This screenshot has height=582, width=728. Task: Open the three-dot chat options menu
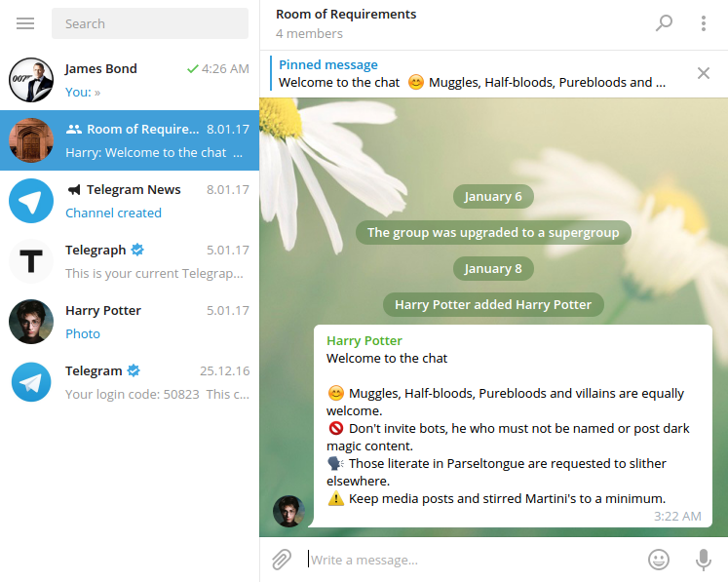coord(704,23)
